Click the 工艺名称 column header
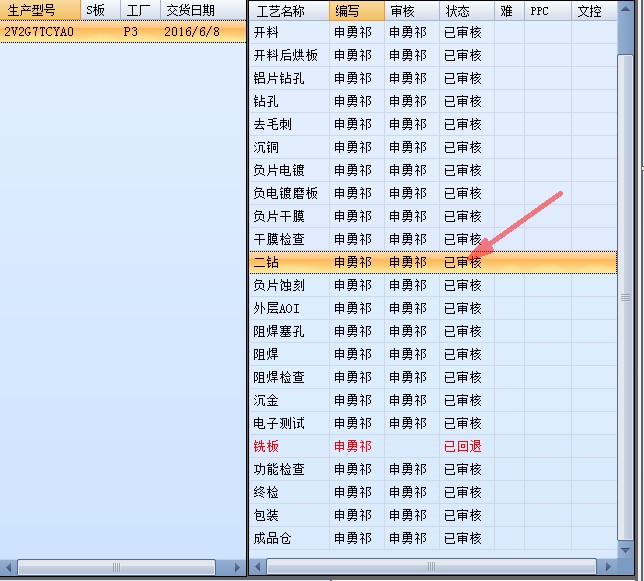The image size is (644, 581). 290,11
